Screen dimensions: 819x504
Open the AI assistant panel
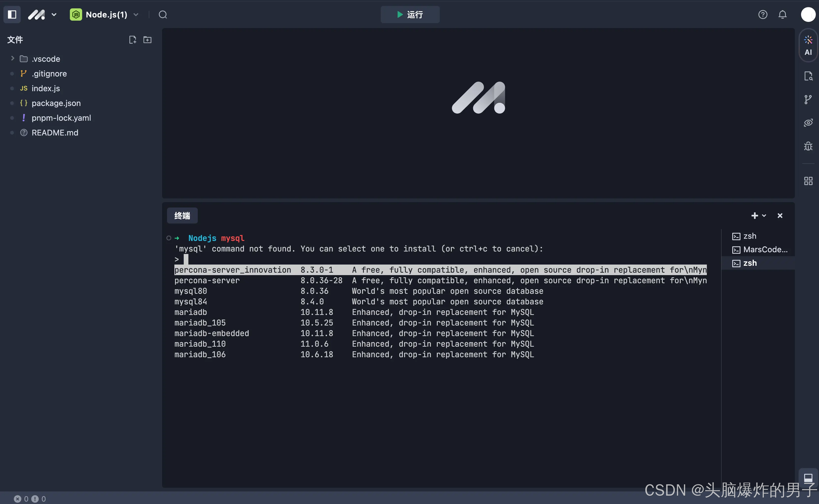pos(808,45)
